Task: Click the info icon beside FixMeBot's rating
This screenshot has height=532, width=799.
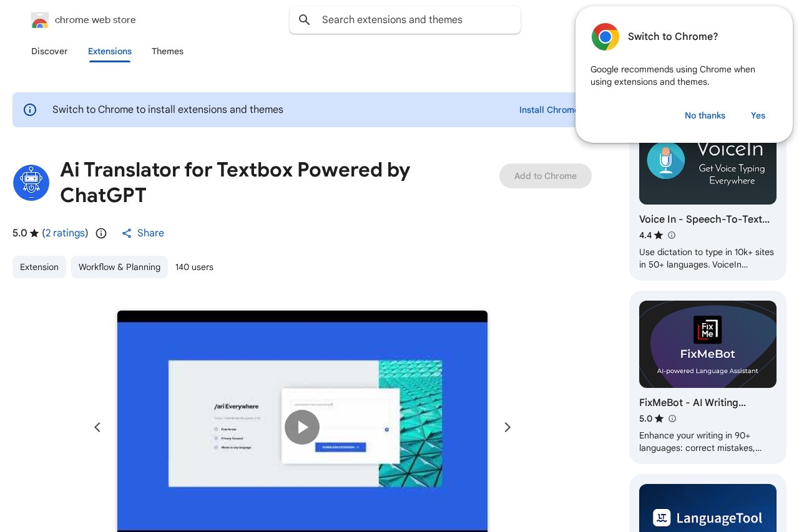Action: 672,418
